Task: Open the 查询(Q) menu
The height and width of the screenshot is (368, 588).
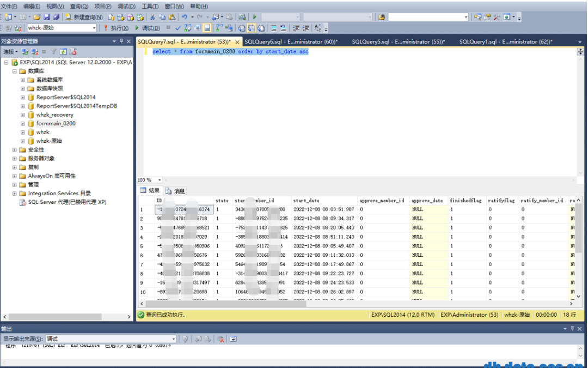Action: click(x=79, y=6)
